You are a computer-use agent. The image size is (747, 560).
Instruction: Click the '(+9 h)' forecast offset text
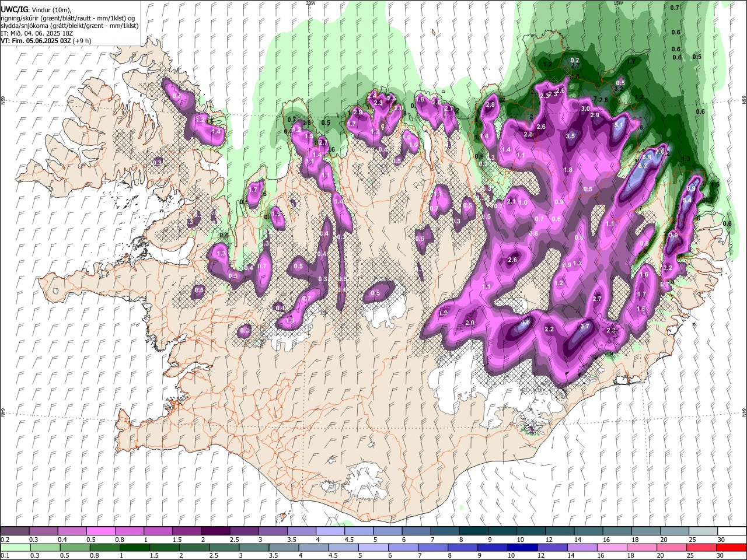[x=81, y=41]
